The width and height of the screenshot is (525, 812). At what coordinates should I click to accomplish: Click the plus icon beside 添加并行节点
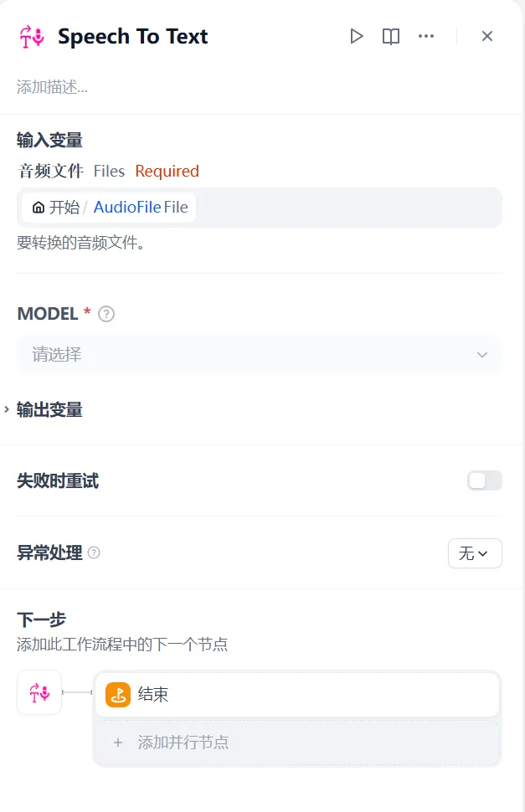(117, 742)
